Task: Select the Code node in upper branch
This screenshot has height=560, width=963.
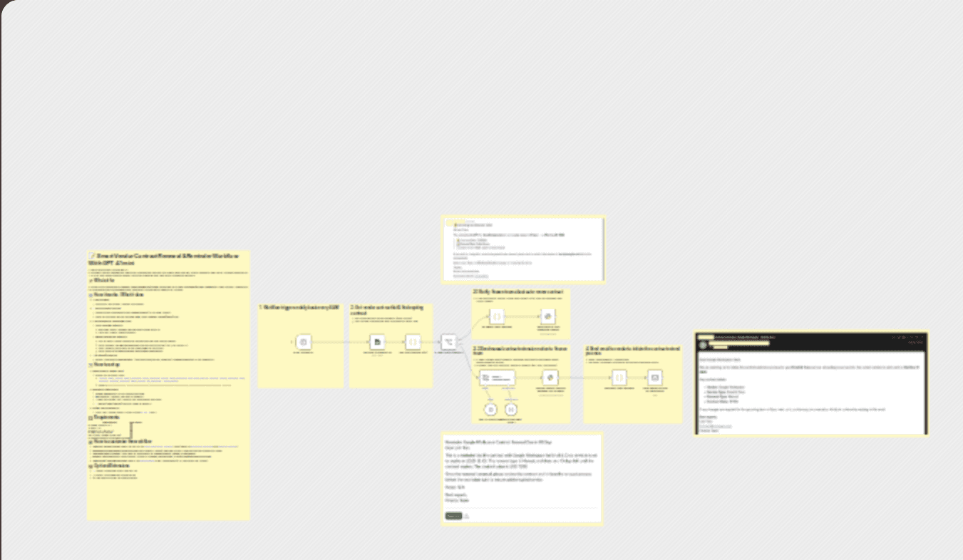Action: tap(498, 316)
